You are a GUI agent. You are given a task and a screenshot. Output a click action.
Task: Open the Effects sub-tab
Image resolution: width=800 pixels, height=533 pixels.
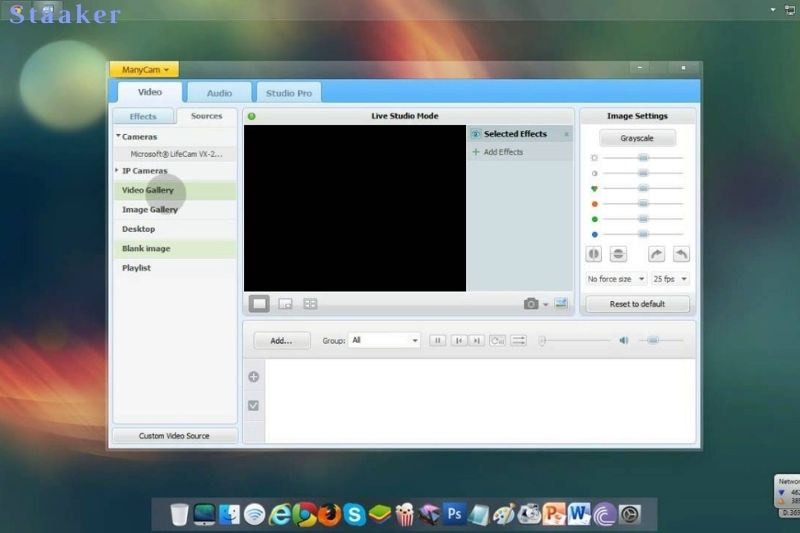click(x=143, y=117)
